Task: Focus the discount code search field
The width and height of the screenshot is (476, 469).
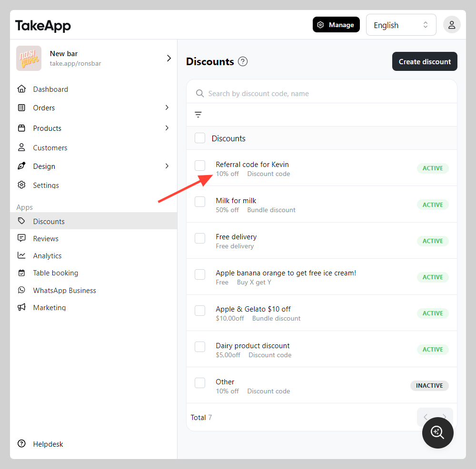Action: (321, 93)
